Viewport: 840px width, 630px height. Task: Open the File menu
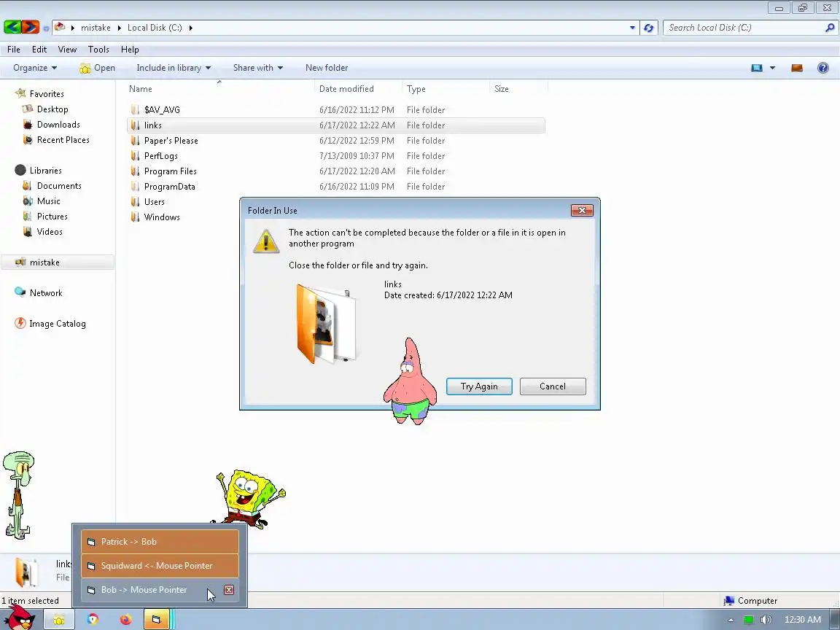(13, 50)
